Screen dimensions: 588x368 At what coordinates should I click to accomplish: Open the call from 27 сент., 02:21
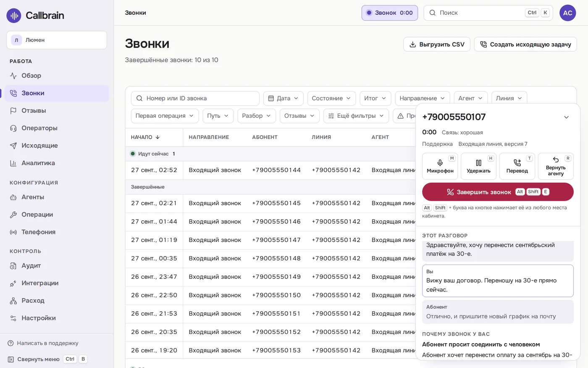click(x=270, y=203)
